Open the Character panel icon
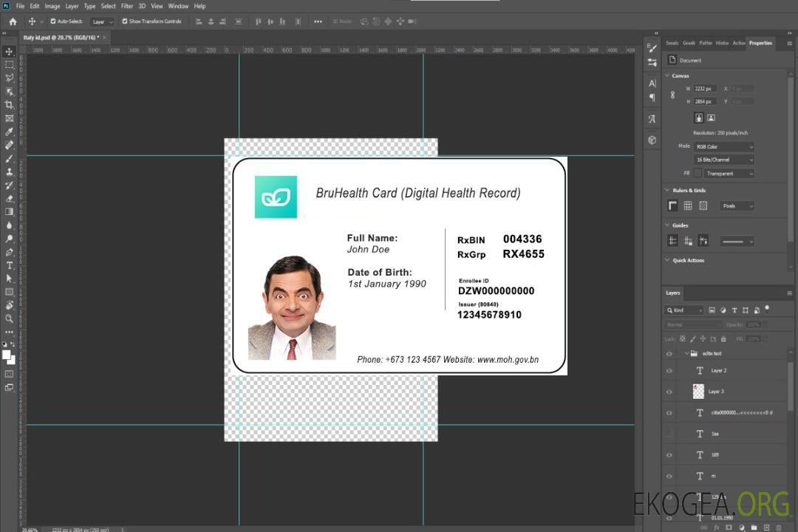798x532 pixels. tap(652, 83)
